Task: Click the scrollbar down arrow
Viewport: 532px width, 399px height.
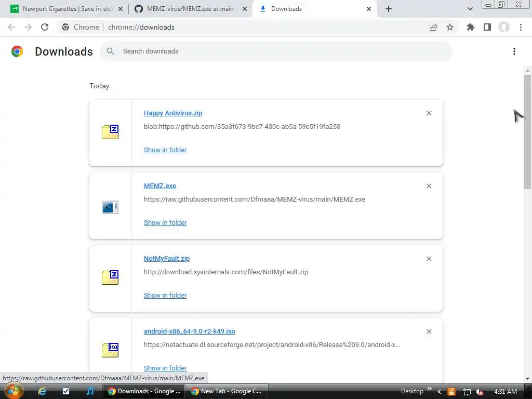Action: click(527, 378)
